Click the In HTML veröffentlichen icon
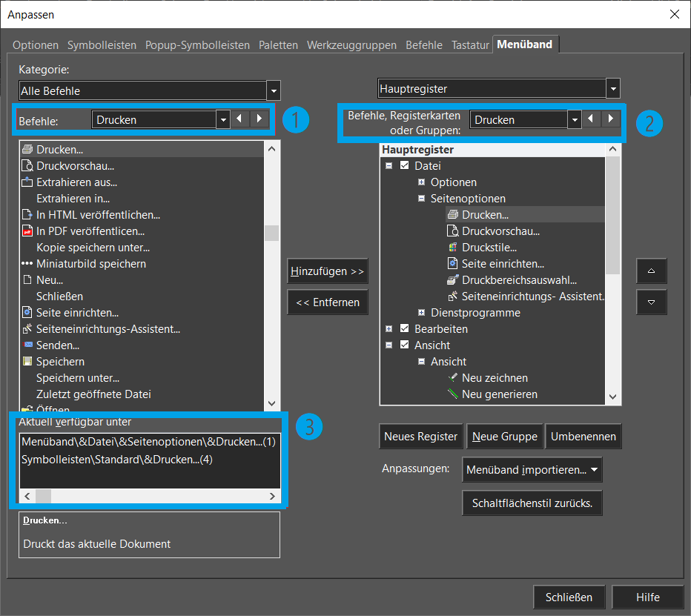691x616 pixels. coord(27,214)
